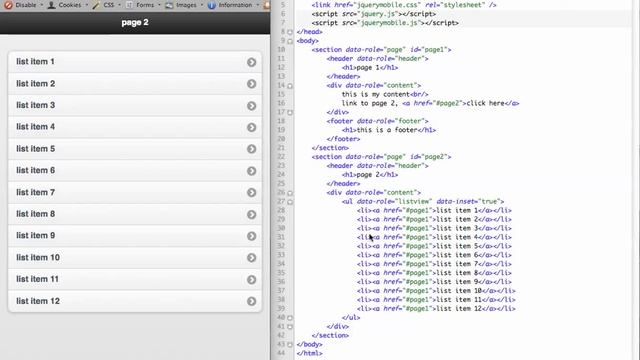Click 'this is my content' code line
Image resolution: width=640 pixels, height=360 pixels.
[x=385, y=94]
